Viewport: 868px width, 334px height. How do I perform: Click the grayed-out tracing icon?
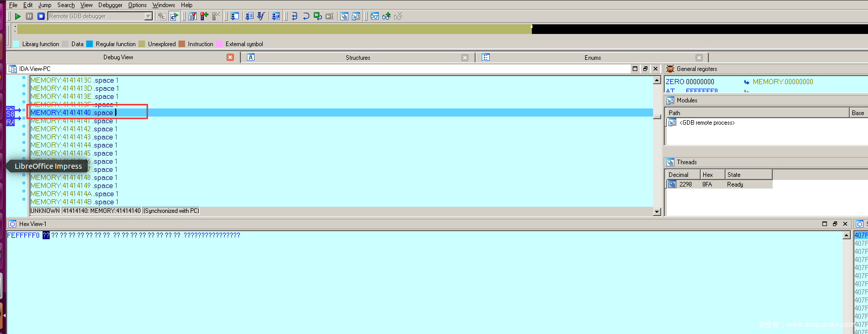pos(330,16)
